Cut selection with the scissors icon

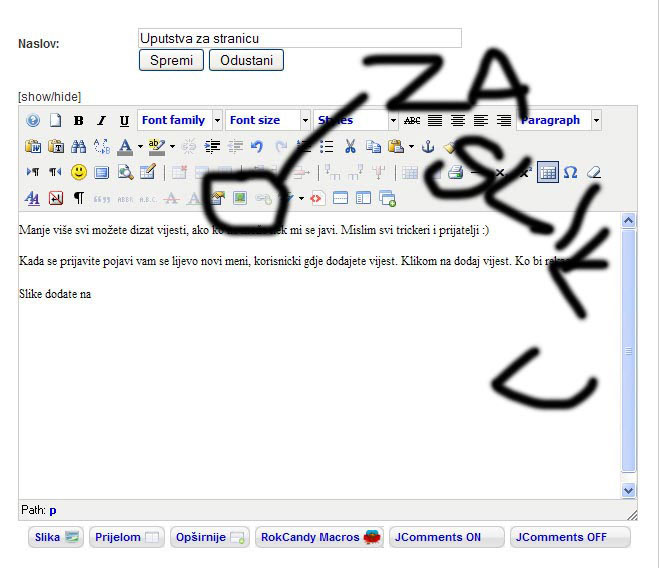click(350, 146)
